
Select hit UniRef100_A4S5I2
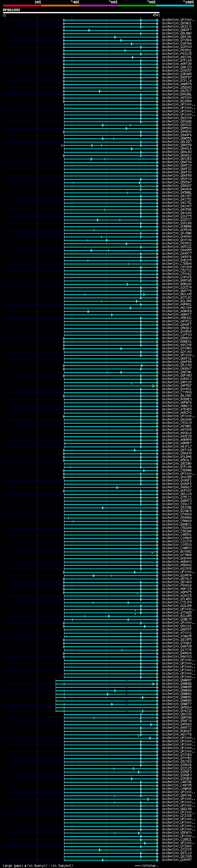pyautogui.click(x=177, y=321)
